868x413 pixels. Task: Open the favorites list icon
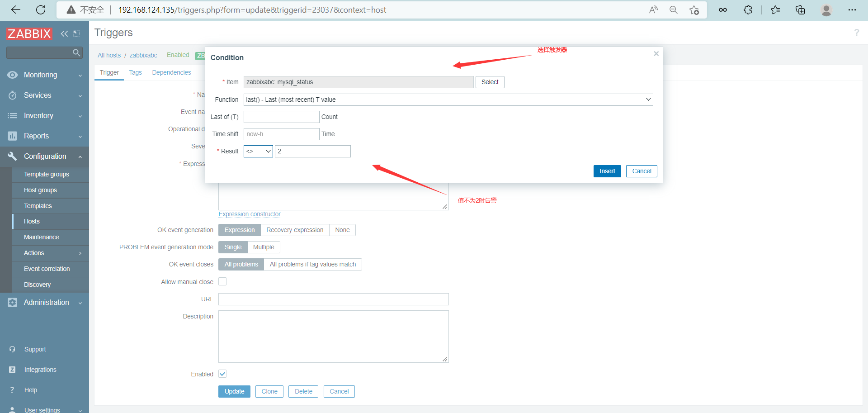[x=775, y=10]
